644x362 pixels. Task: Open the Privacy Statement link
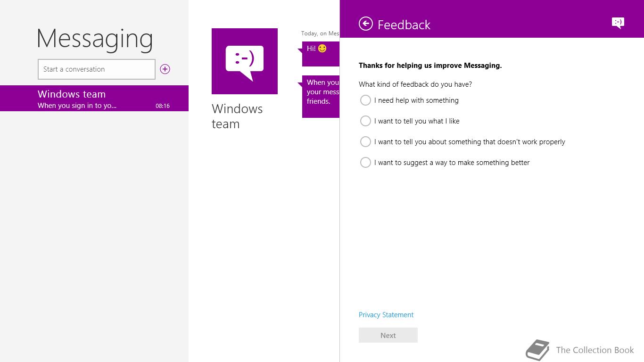[386, 315]
